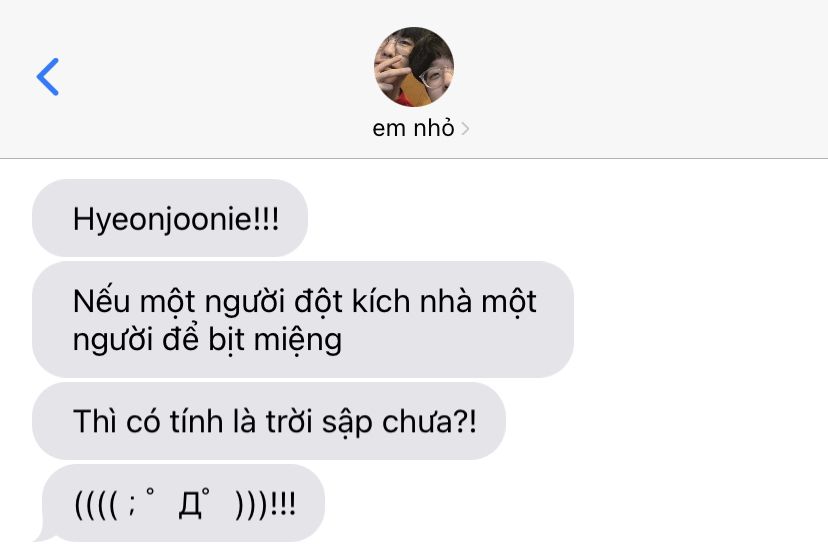Tap the opening '((((' of the kaomoji

click(96, 505)
